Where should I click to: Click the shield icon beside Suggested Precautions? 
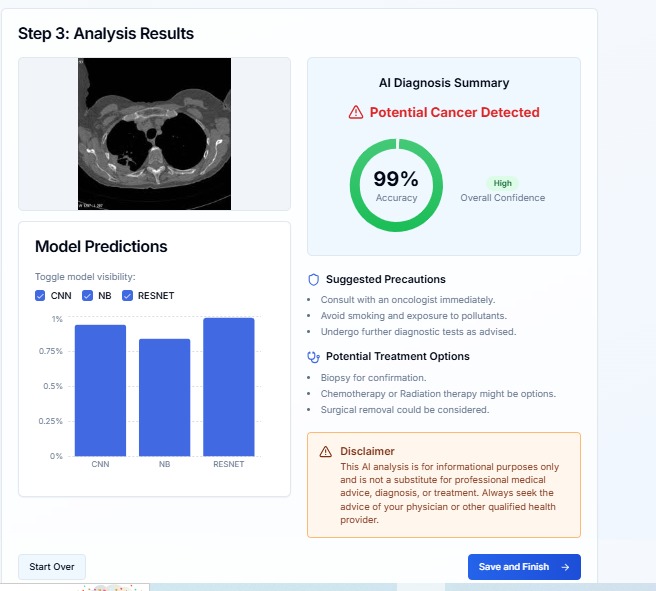click(313, 279)
